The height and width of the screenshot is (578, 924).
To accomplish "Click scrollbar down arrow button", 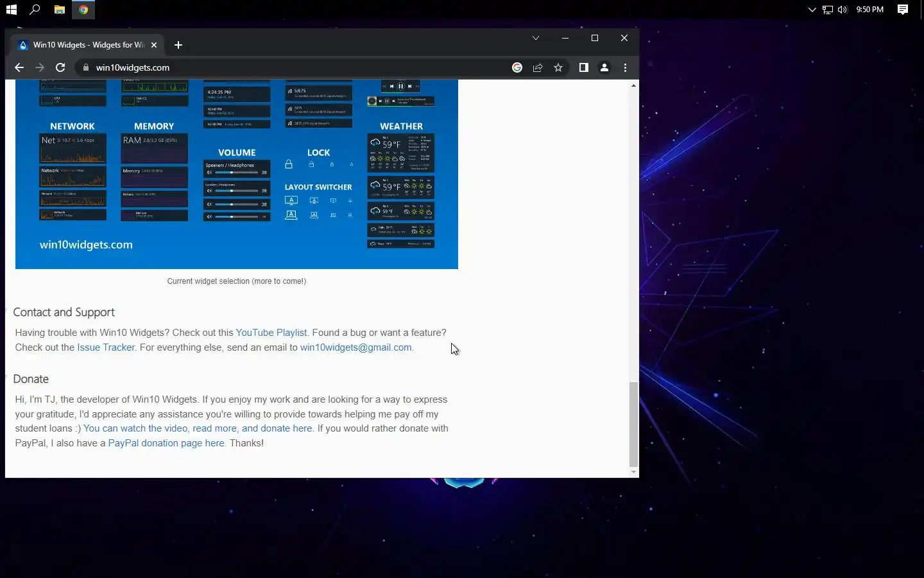I will (x=633, y=472).
